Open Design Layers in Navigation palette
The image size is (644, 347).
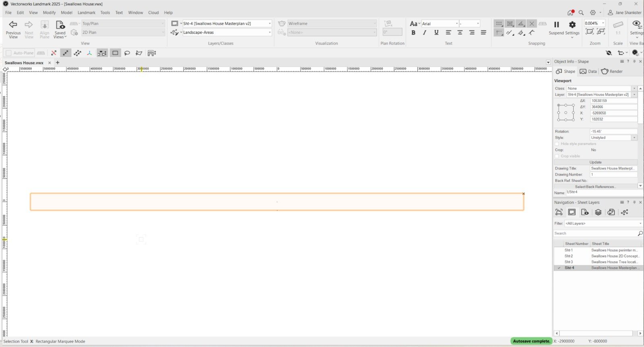(598, 212)
